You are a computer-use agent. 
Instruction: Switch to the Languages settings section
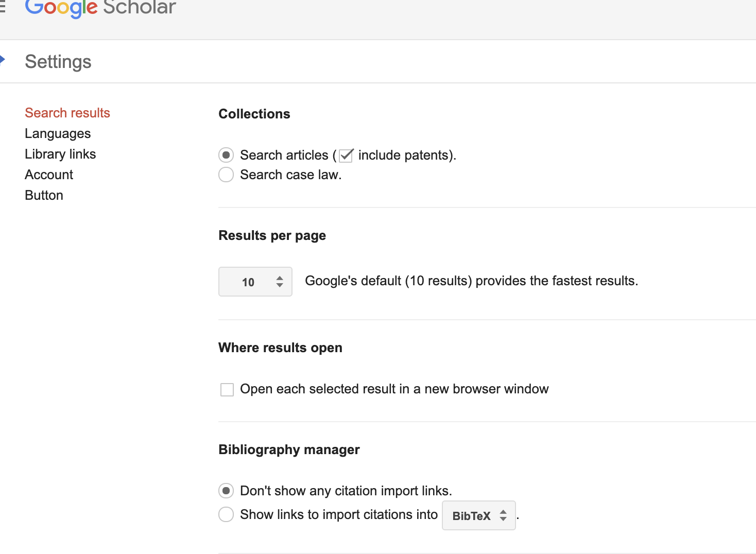pyautogui.click(x=58, y=133)
